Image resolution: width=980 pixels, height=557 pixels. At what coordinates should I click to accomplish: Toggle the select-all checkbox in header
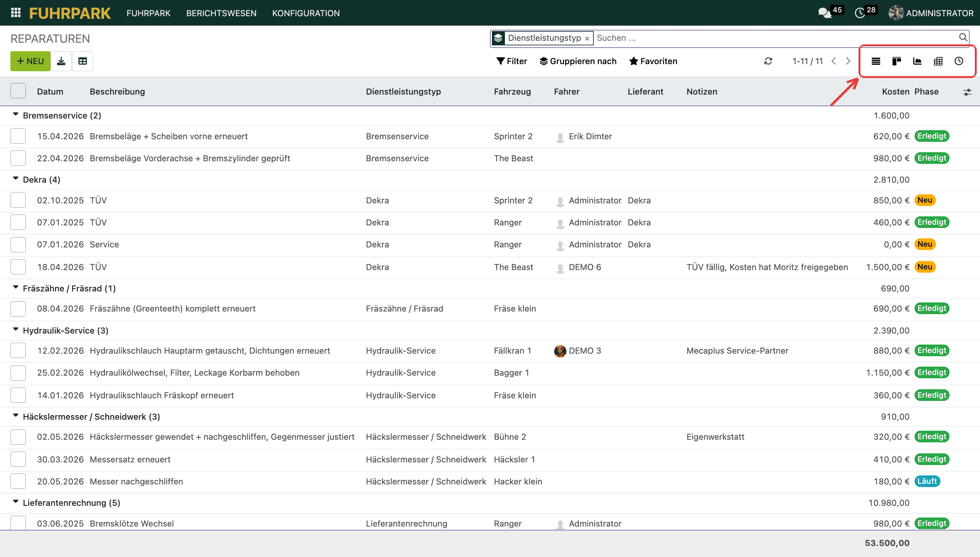pos(18,91)
